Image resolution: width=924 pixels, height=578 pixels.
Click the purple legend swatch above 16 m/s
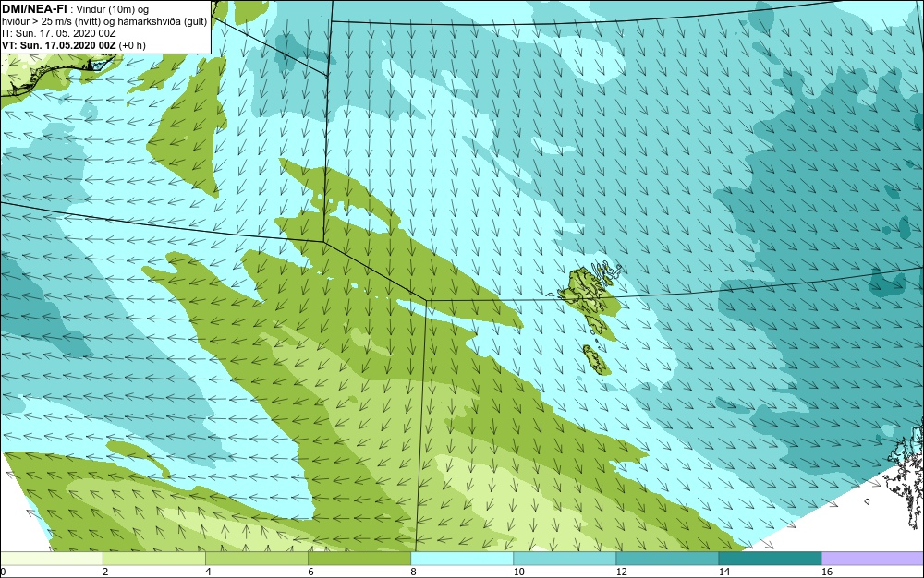tap(873, 558)
